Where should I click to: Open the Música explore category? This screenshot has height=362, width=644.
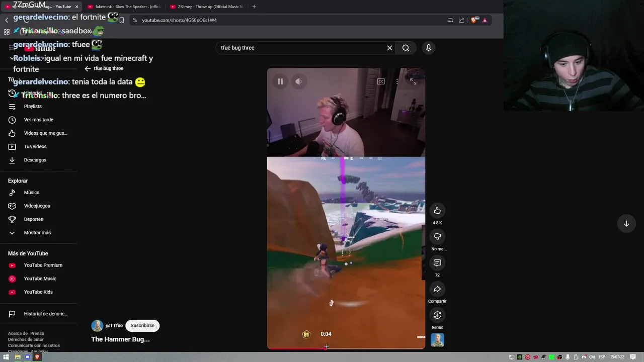tap(39, 193)
